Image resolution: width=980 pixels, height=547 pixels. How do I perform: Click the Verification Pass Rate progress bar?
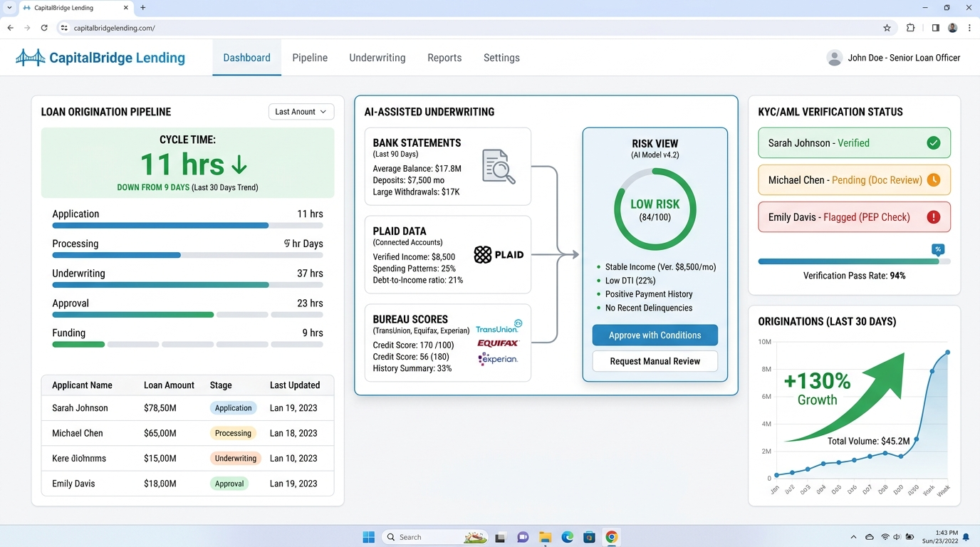pos(854,261)
